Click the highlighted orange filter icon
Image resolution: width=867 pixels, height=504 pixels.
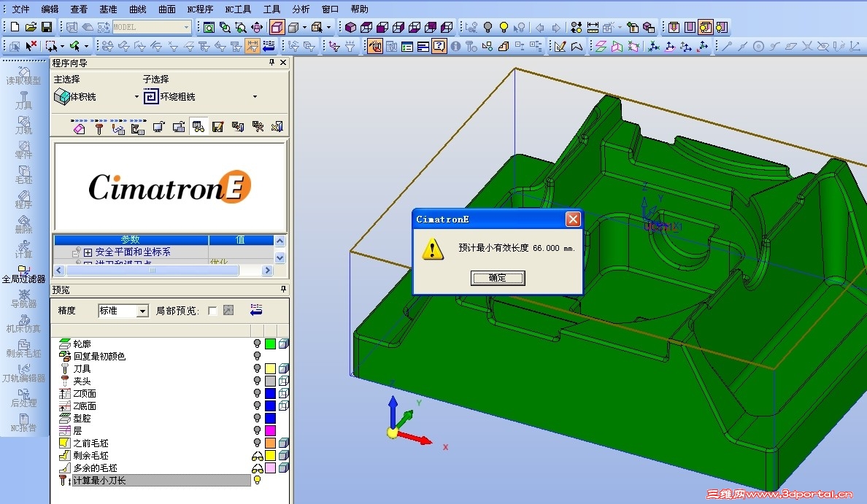click(253, 46)
